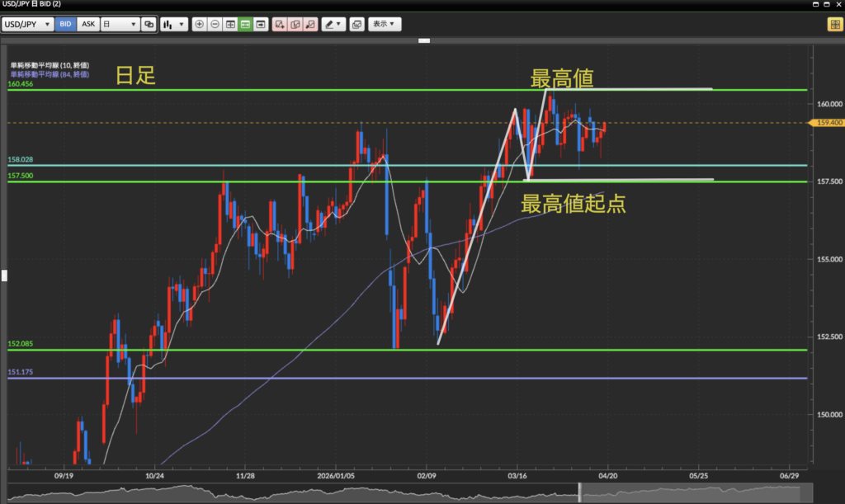
Task: Click the zoom out (minus) chart icon
Action: coord(215,25)
